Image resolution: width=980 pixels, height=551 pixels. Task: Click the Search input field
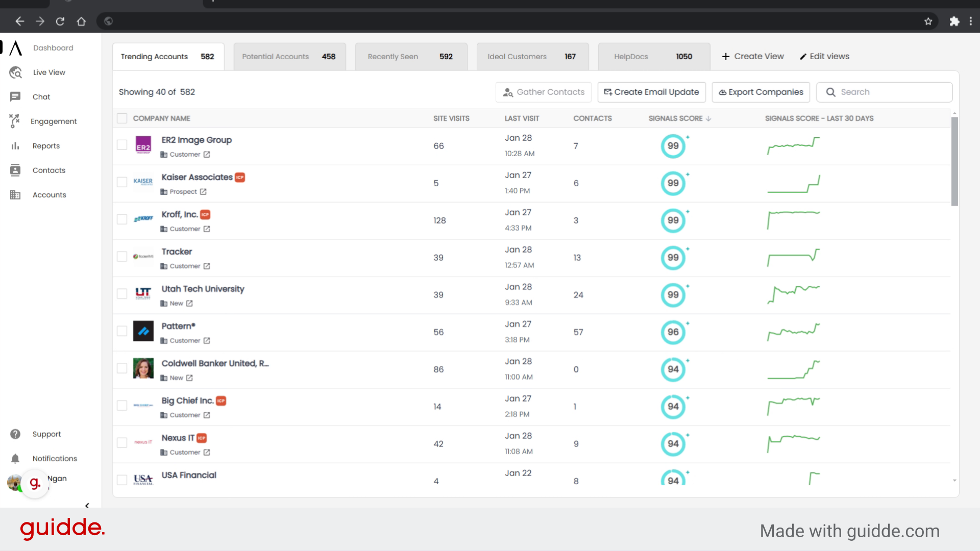(884, 92)
